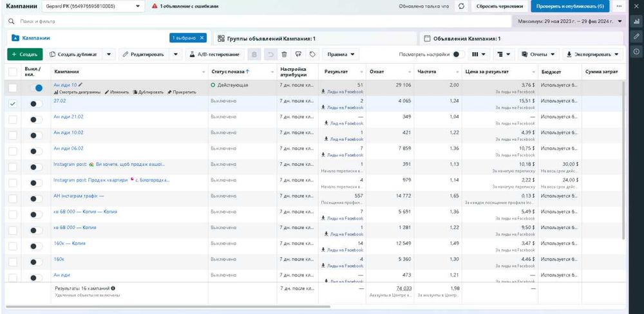Image resolution: width=644 pixels, height=314 pixels.
Task: Open the date range Максимум dropdown
Action: coord(569,21)
